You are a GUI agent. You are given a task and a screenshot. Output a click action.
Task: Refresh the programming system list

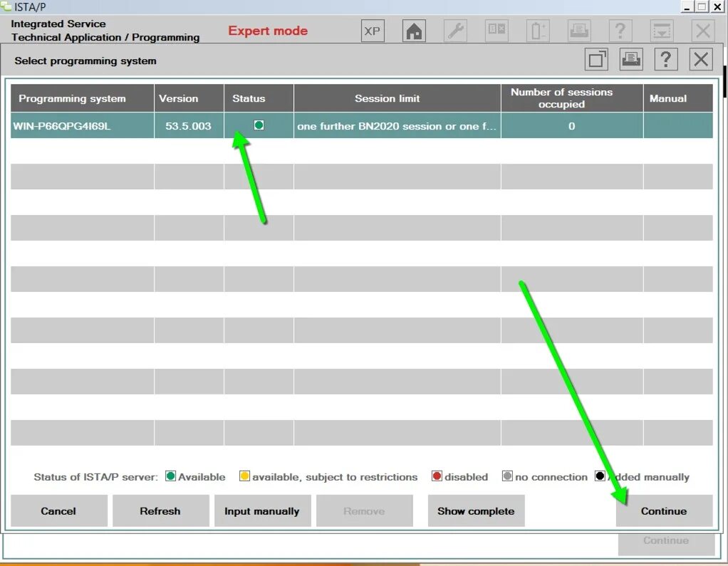tap(161, 510)
